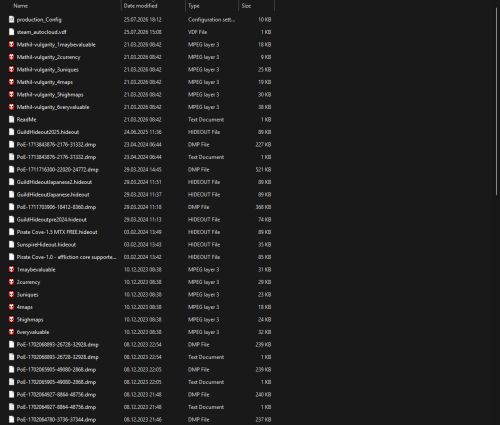500x425 pixels.
Task: Click the 35 KB size of SunspireHideout.hideout
Action: pyautogui.click(x=265, y=245)
